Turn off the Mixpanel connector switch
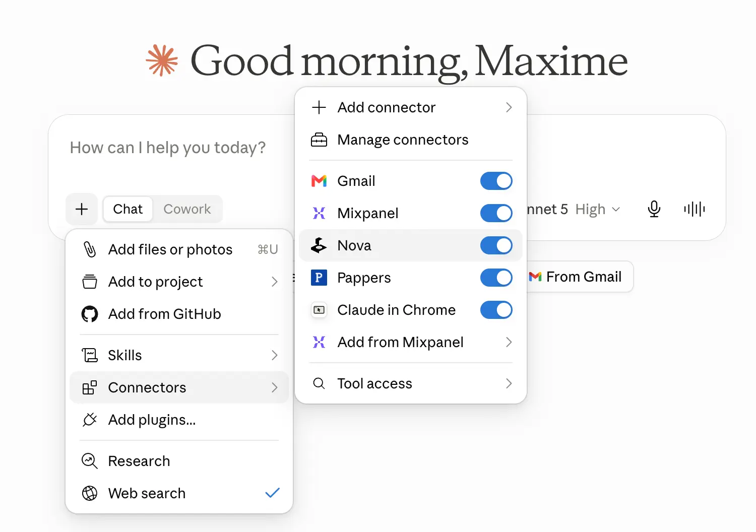This screenshot has height=532, width=756. (x=496, y=213)
